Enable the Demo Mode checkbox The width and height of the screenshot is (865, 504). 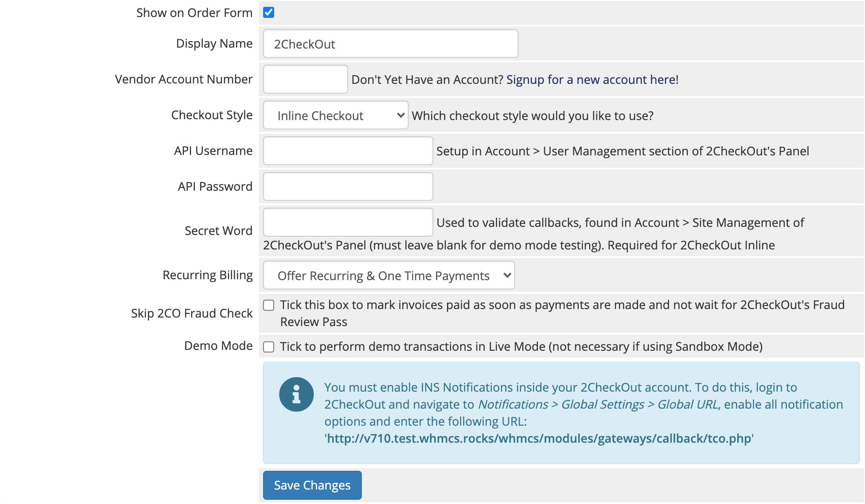point(269,347)
